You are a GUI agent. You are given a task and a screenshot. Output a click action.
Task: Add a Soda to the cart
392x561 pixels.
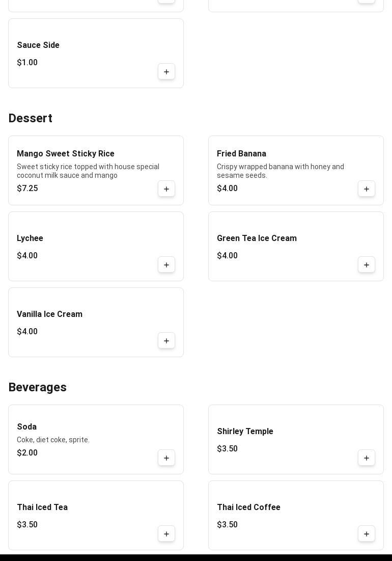(x=166, y=458)
